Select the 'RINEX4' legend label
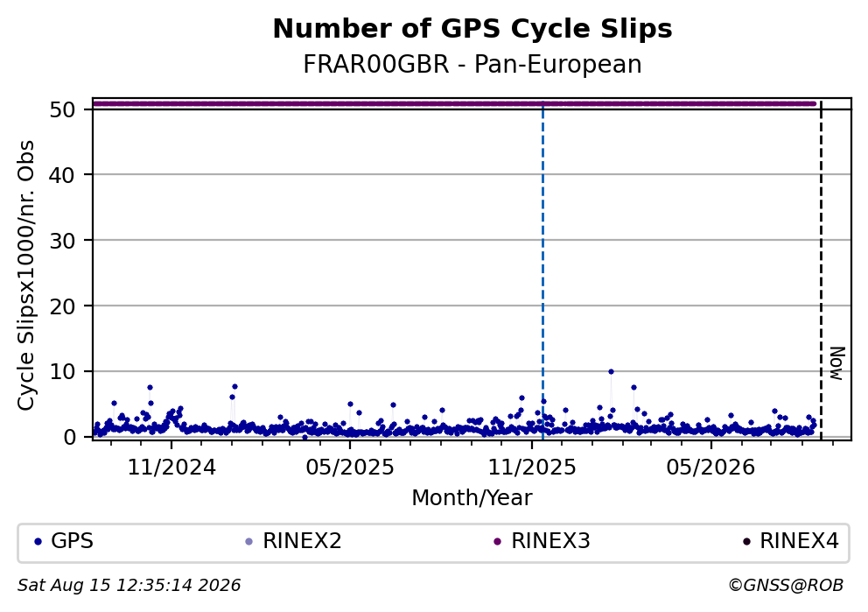The height and width of the screenshot is (612, 868). 800,541
